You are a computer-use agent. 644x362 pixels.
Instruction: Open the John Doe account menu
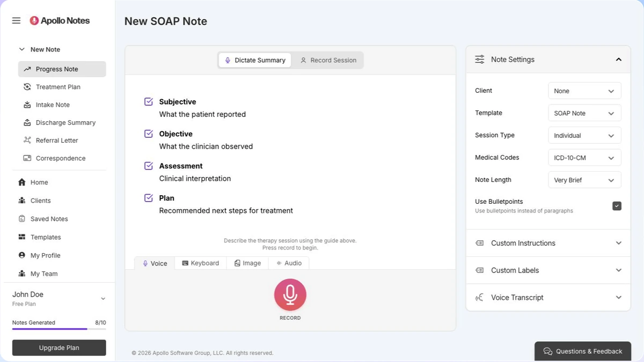59,298
